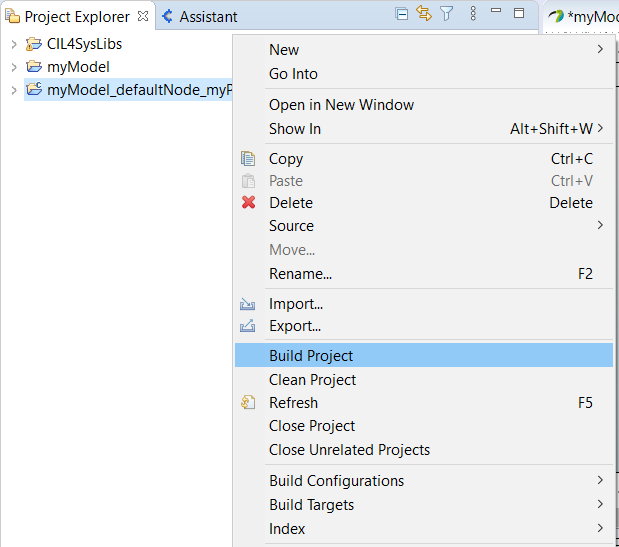Select the myModel_defaultNode_myP project name
Screen dimensions: 619x547
(140, 90)
